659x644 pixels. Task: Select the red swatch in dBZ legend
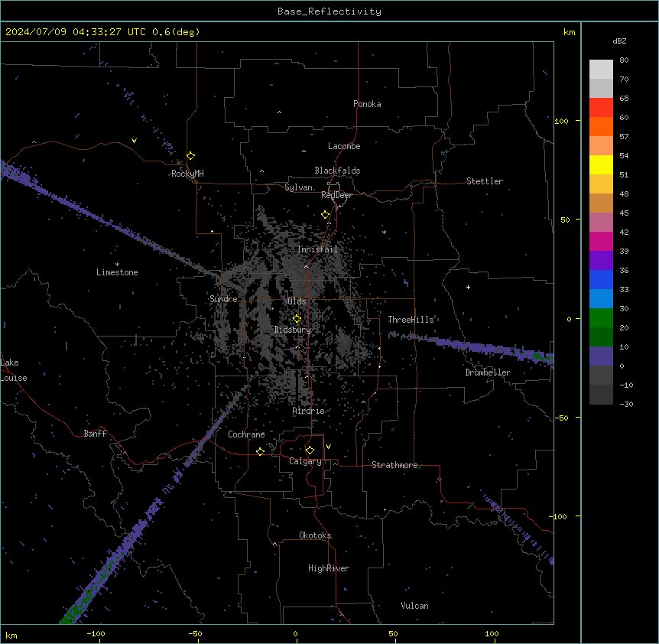(x=601, y=107)
